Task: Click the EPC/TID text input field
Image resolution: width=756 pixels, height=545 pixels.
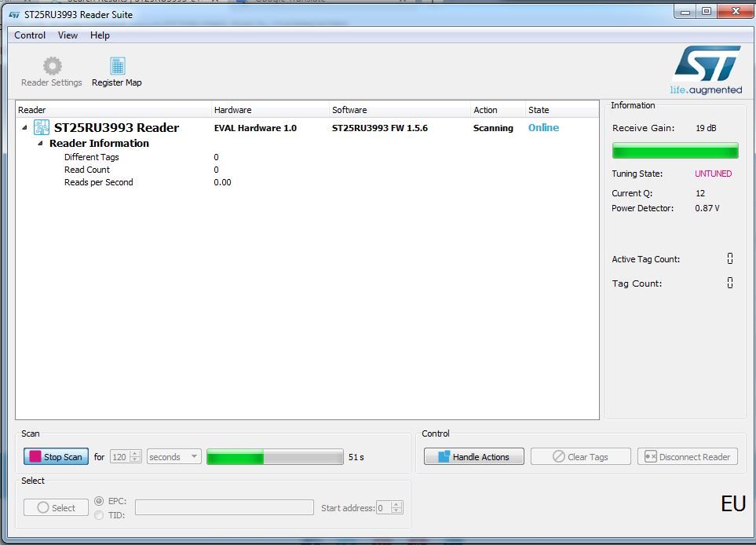Action: tap(225, 507)
